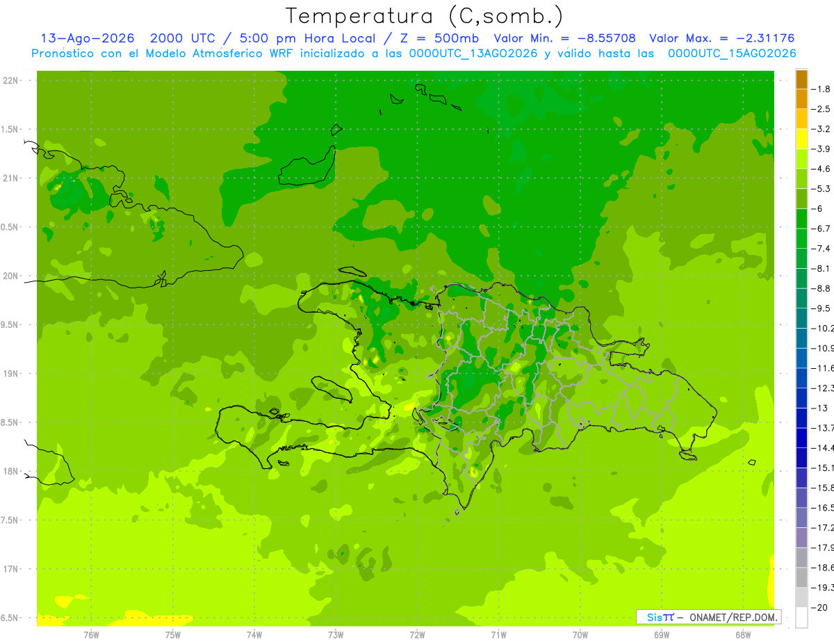Click the longitude label "70W"

[x=580, y=635]
